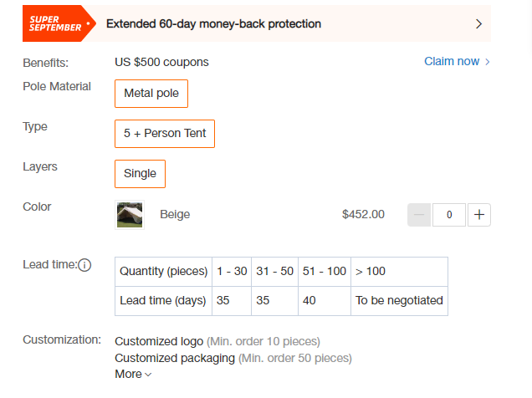The image size is (532, 398).
Task: Click the Beige color label
Action: point(175,214)
